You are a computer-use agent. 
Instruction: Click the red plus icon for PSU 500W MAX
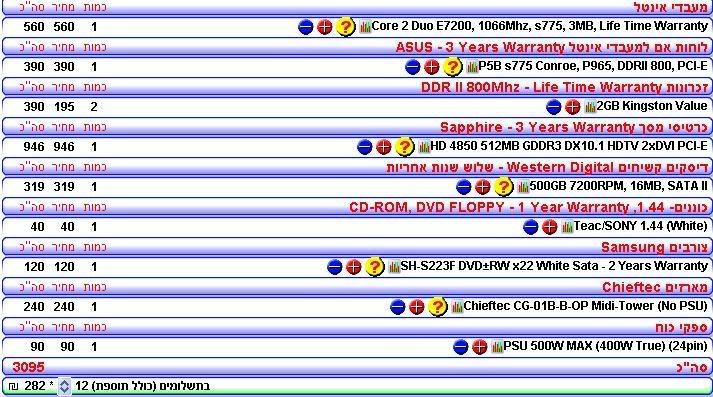480,347
